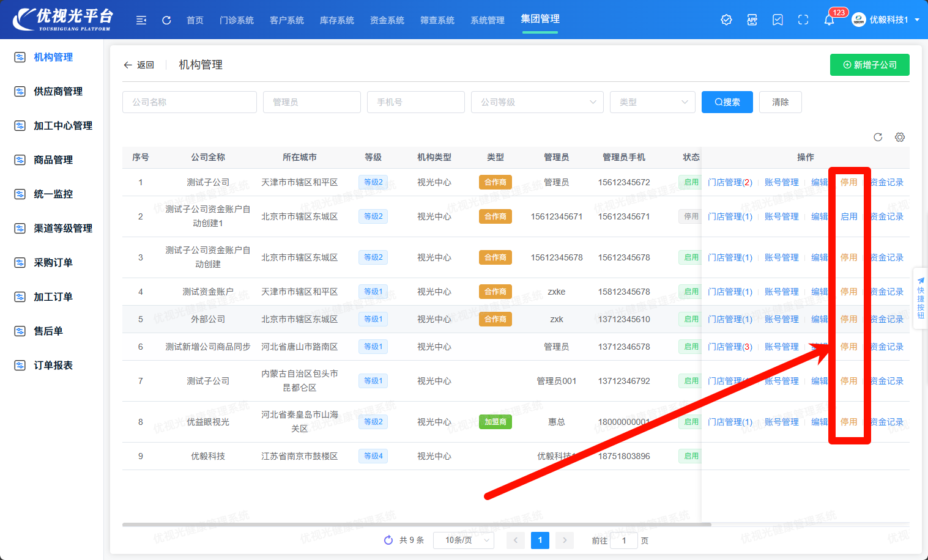Select the 集团管理 top tab
Image resolution: width=928 pixels, height=560 pixels.
[x=540, y=19]
